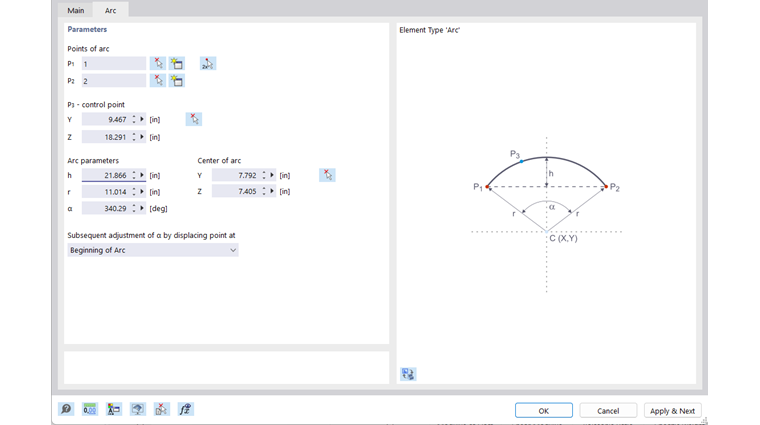Viewport: 760px width, 425px height.
Task: Select two arc points at once icon
Action: point(208,63)
